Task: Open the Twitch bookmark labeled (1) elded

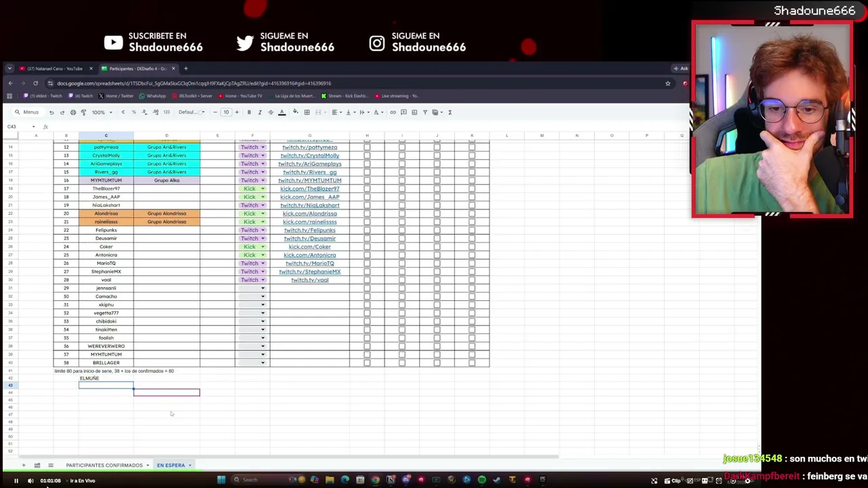Action: pyautogui.click(x=41, y=96)
